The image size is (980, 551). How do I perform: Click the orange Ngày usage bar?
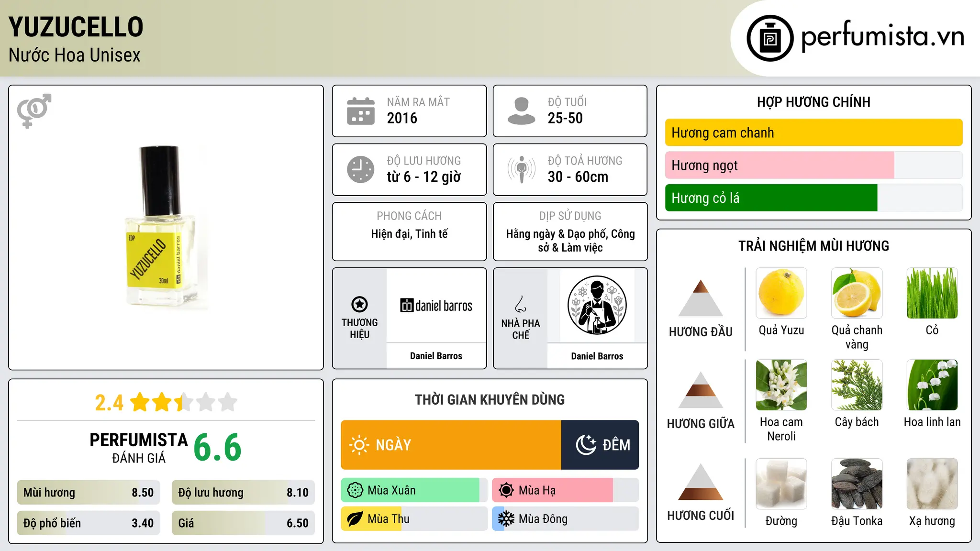451,445
